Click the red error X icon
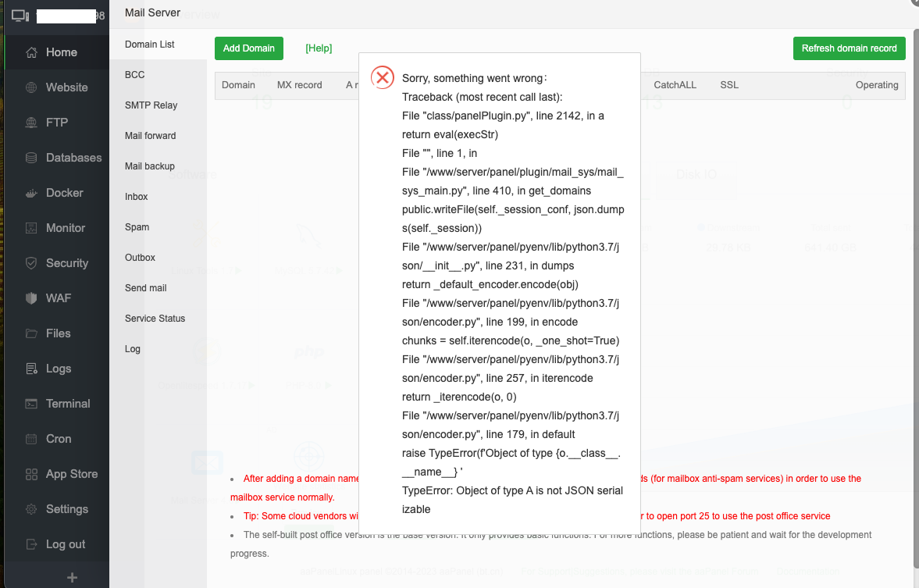The image size is (919, 588). [382, 77]
